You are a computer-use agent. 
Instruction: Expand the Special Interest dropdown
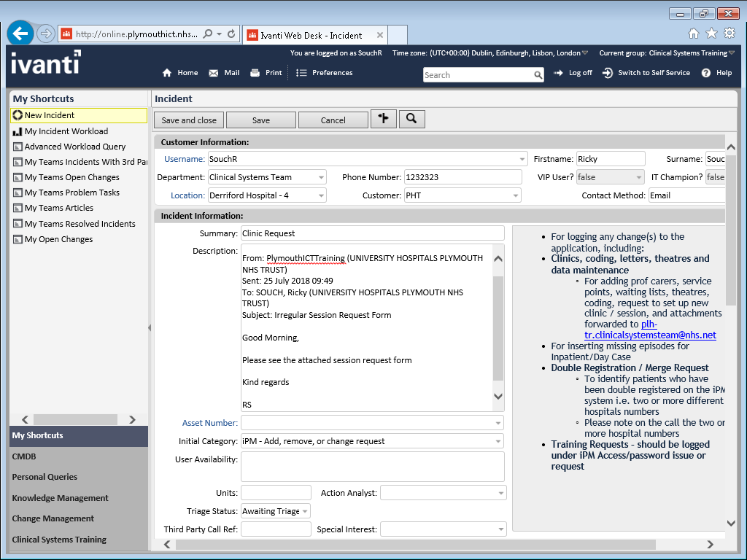point(500,529)
